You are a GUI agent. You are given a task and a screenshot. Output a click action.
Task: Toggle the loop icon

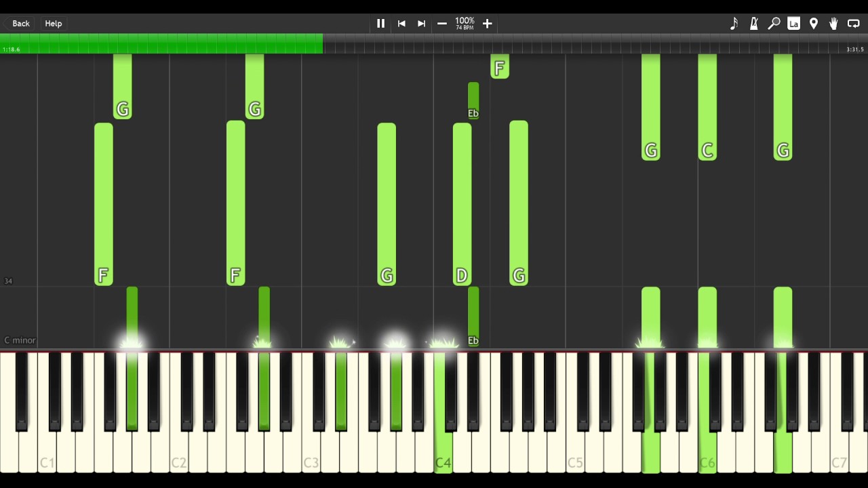pos(854,23)
